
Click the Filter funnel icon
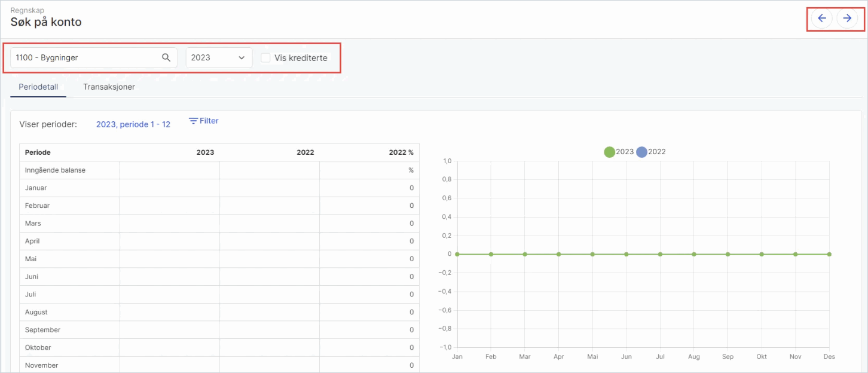[x=193, y=121]
